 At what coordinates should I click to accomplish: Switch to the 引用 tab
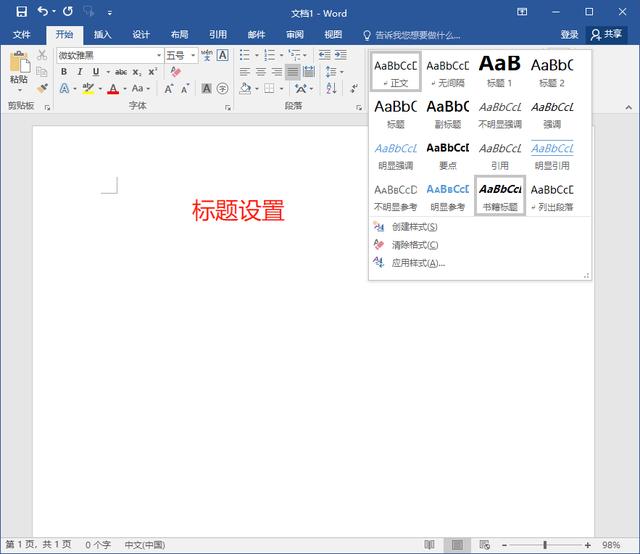click(x=218, y=35)
